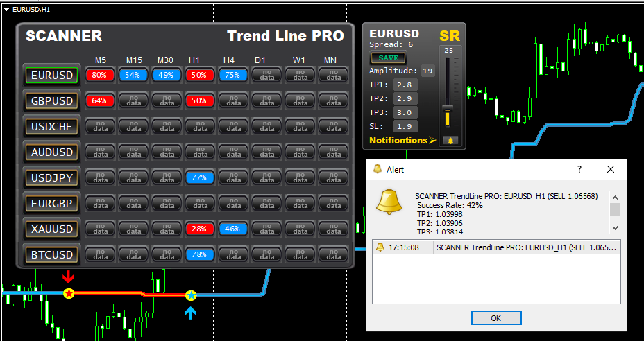Screen dimensions: 644x341
Task: Select the 17:15:08 alert row
Action: point(496,247)
